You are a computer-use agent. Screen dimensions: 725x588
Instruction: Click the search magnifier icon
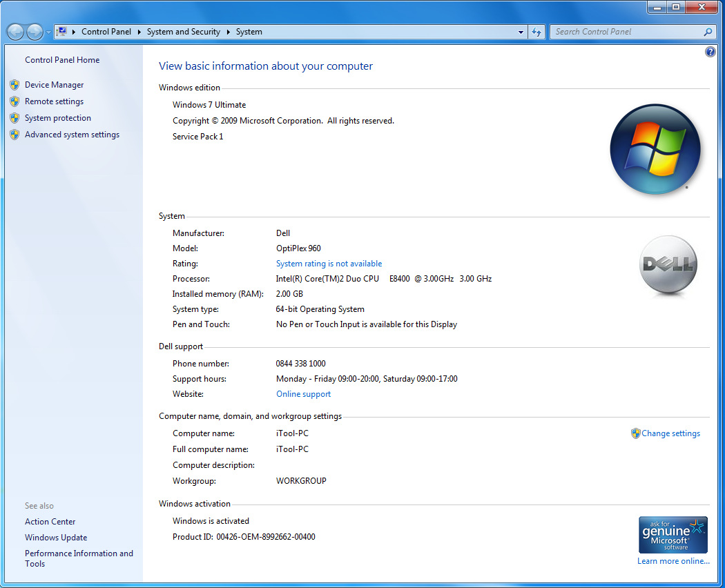click(x=708, y=32)
